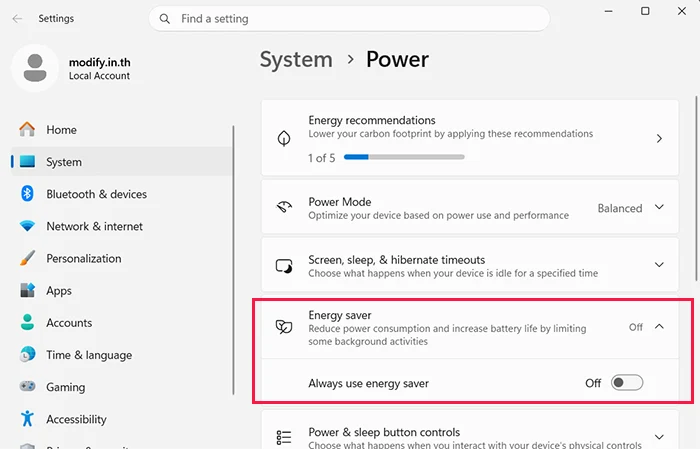This screenshot has width=700, height=449.
Task: Select System in the sidebar
Action: coord(121,162)
